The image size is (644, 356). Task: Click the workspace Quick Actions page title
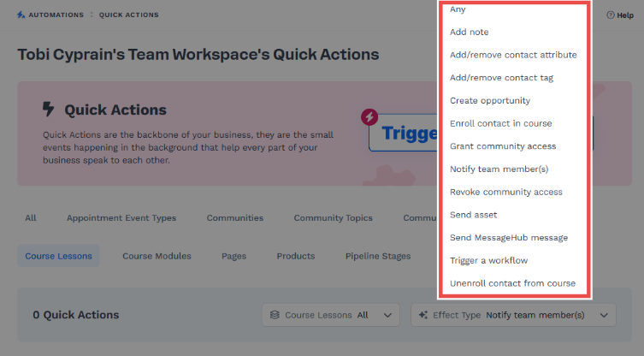click(x=198, y=54)
